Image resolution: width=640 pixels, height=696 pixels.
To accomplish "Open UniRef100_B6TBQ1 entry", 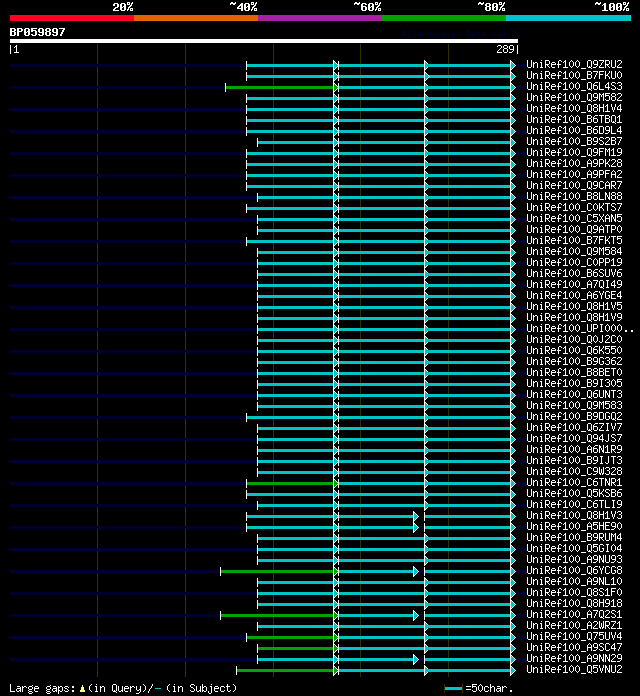I will click(574, 119).
